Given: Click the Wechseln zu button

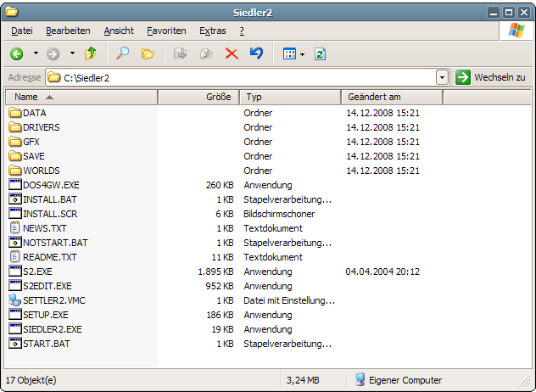Looking at the screenshot, I should [490, 77].
